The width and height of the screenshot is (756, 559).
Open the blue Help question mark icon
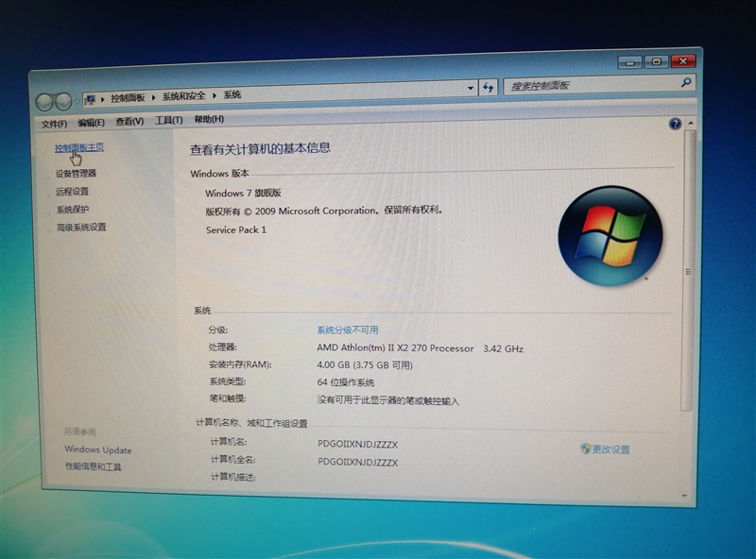(675, 124)
